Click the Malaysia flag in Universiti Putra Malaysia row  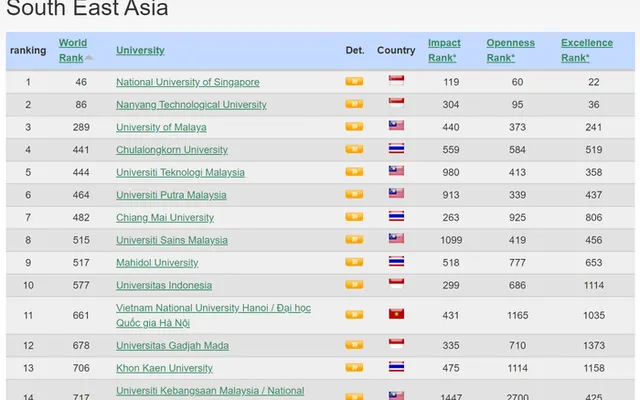(x=396, y=193)
